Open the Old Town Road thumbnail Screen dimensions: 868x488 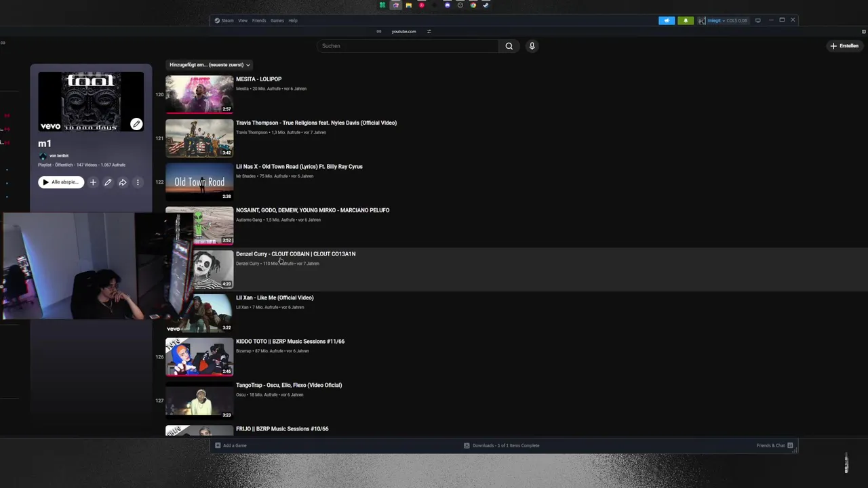pos(199,182)
